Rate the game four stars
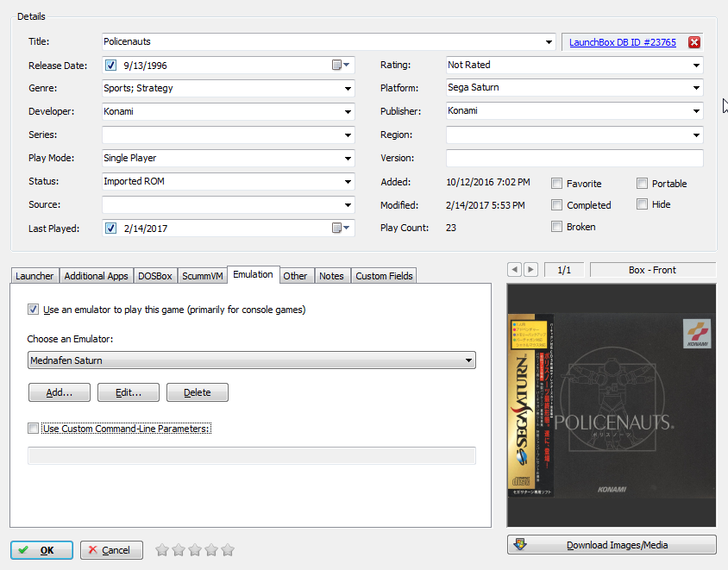Viewport: 728px width, 570px height. pyautogui.click(x=211, y=550)
